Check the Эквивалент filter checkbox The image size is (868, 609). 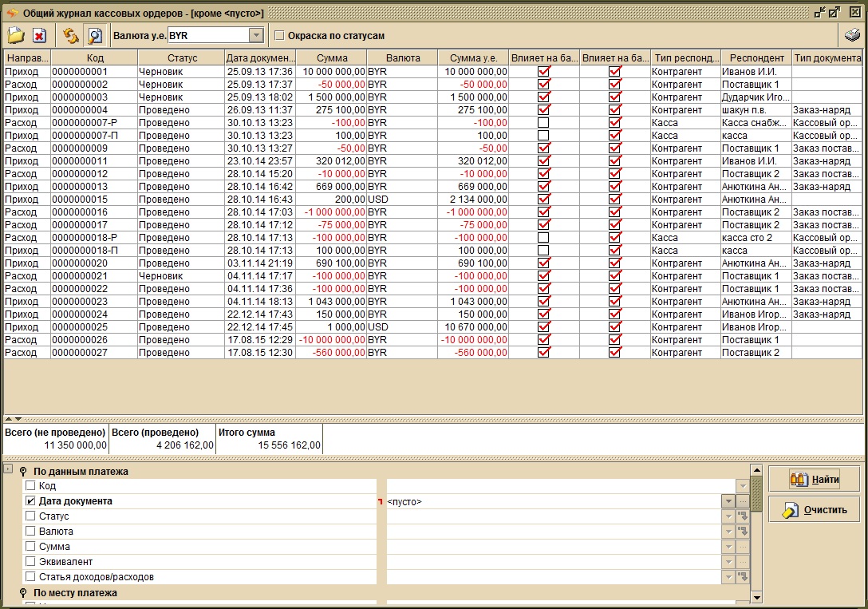(30, 561)
